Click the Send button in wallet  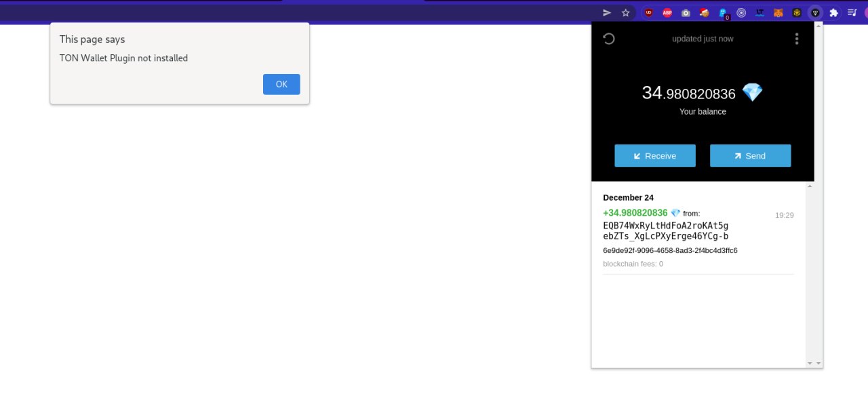tap(750, 155)
